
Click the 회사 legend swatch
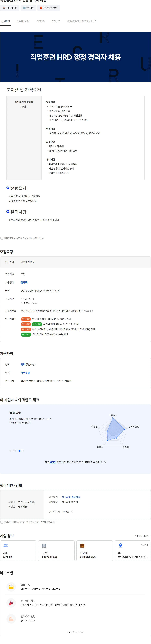point(10,451)
